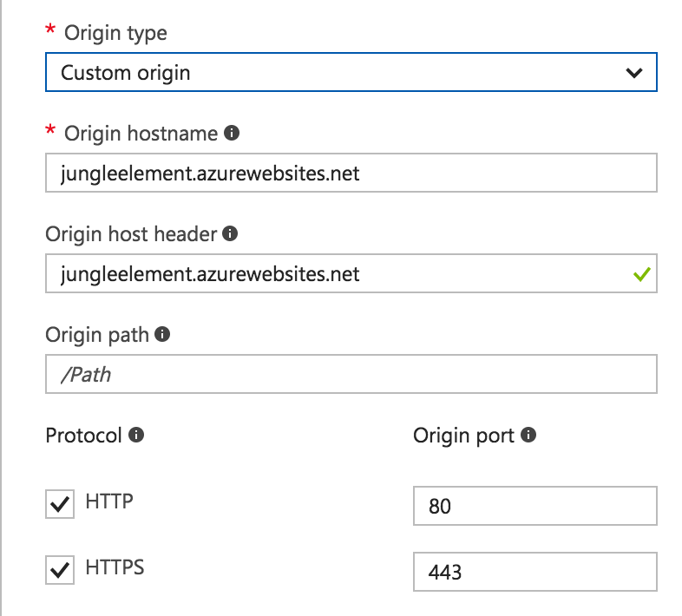Image resolution: width=682 pixels, height=616 pixels.
Task: Click the HTTPS checkbox label text
Action: pyautogui.click(x=115, y=567)
